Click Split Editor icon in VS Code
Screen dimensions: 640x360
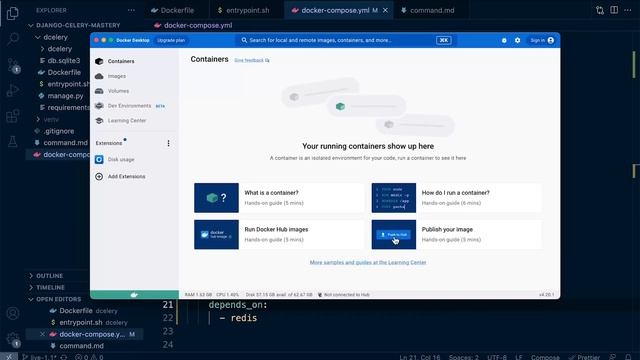coord(614,10)
